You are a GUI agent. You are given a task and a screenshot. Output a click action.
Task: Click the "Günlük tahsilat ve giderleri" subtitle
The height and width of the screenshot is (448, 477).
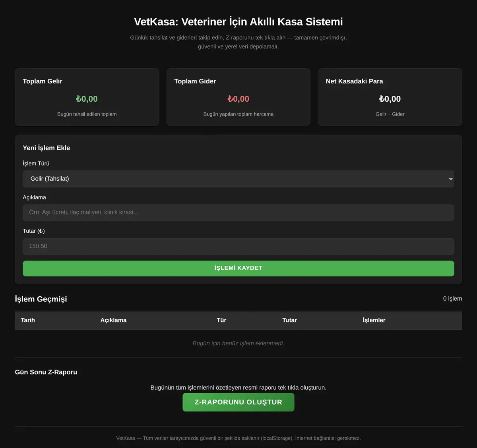[238, 42]
